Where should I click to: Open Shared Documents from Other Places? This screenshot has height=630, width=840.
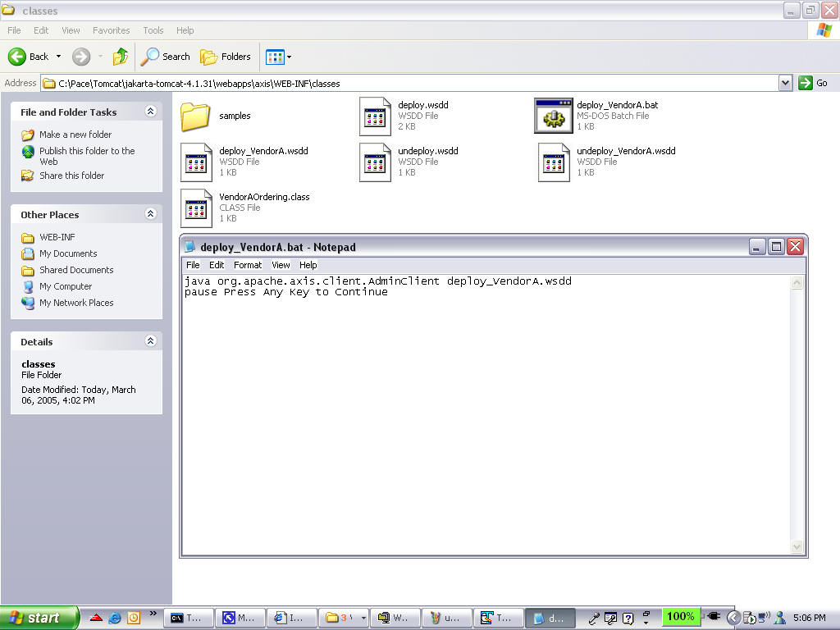pyautogui.click(x=76, y=270)
